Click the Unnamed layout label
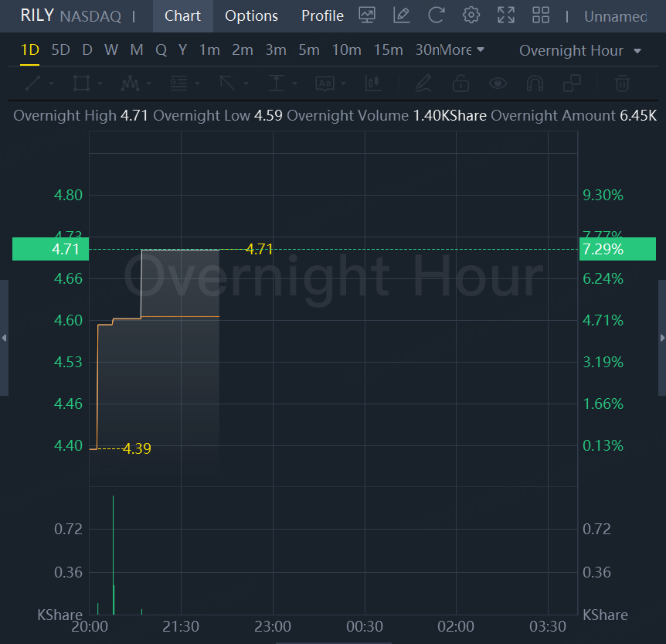Image resolution: width=666 pixels, height=644 pixels. [x=616, y=16]
